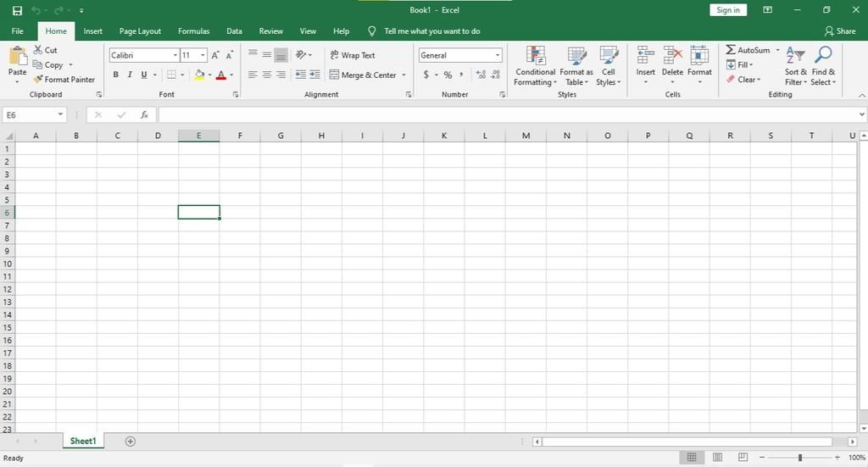Open the Borders dropdown arrow
Screen dimensions: 868x467
click(182, 75)
